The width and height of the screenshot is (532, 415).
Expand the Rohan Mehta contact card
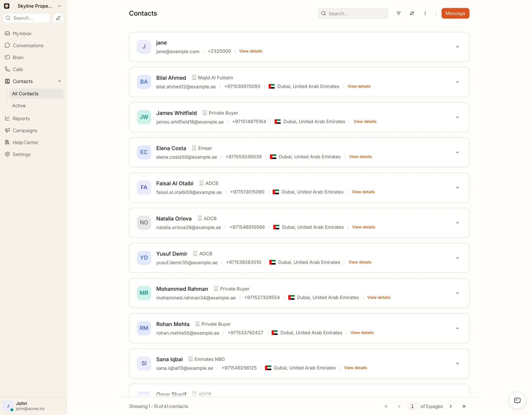tap(458, 328)
